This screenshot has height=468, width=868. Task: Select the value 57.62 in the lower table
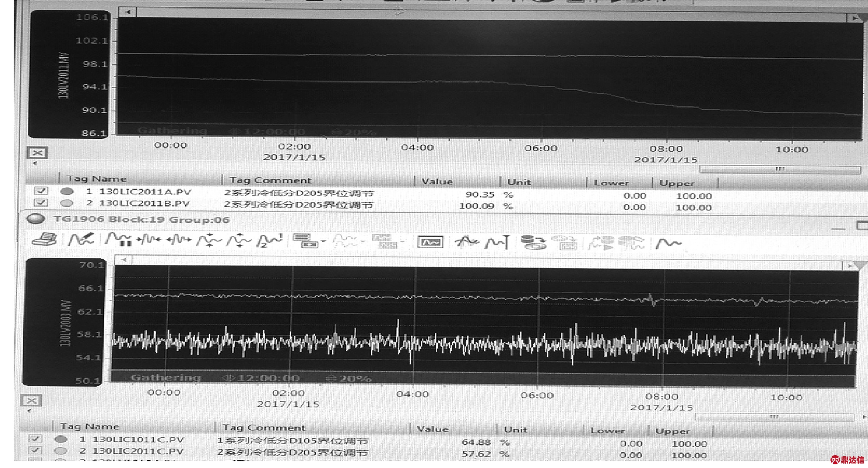(476, 454)
